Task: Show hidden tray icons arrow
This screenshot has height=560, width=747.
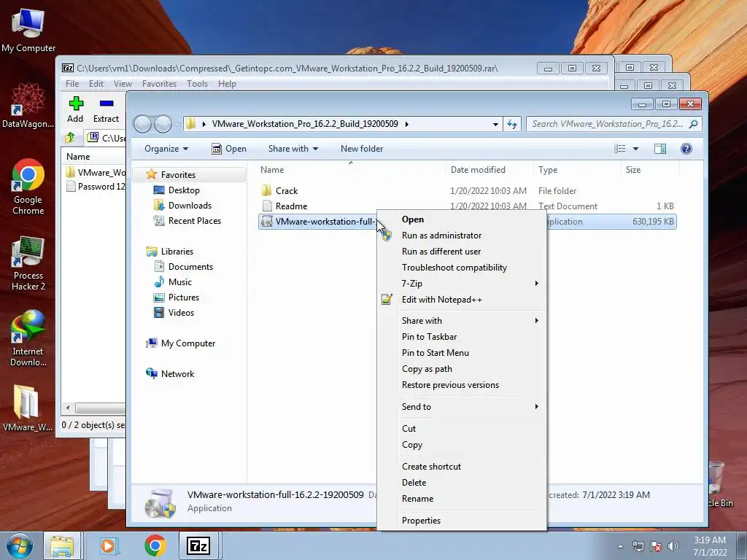Action: (x=620, y=546)
